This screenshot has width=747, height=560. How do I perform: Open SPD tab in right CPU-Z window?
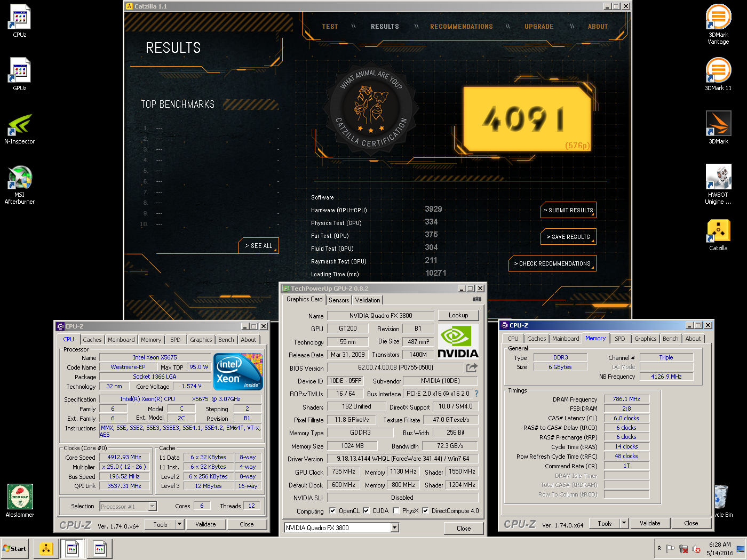click(x=619, y=339)
